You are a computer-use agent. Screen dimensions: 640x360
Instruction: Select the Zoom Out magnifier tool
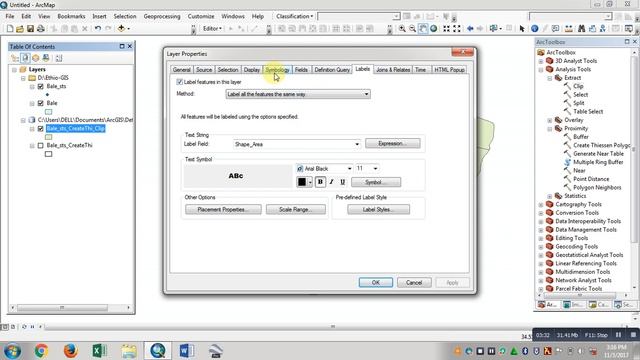413,29
